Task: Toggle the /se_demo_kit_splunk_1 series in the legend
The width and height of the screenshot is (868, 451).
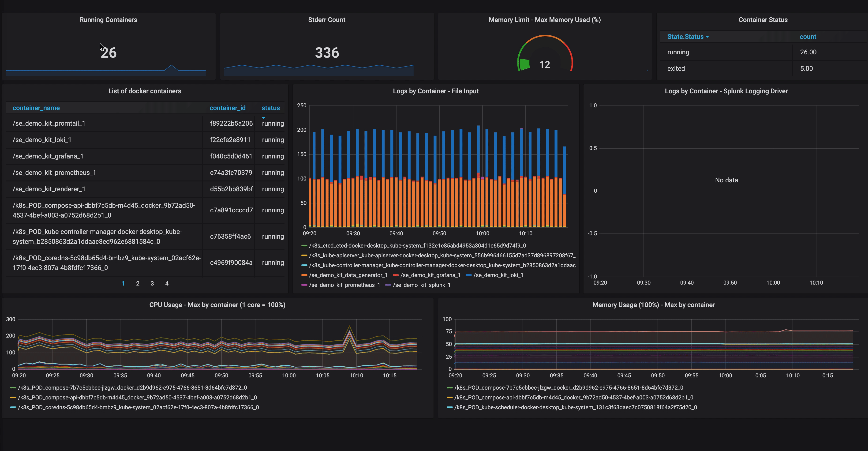Action: click(x=421, y=285)
